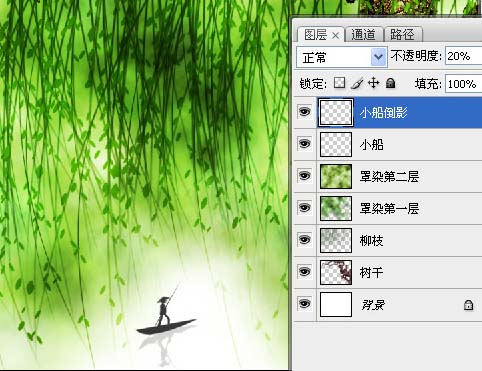Click the 填充 100% fill field
482x371 pixels.
point(463,84)
